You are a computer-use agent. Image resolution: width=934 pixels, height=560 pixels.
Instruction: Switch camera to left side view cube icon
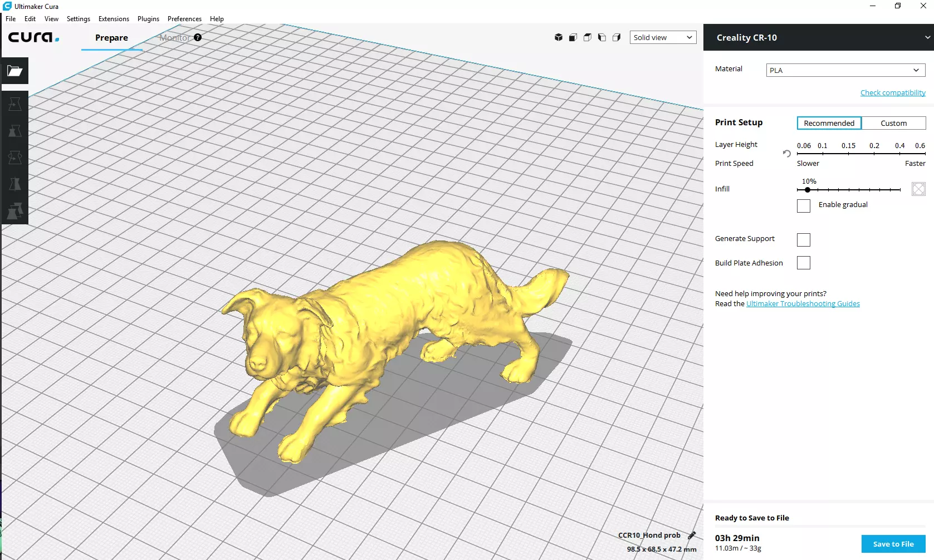coord(602,37)
